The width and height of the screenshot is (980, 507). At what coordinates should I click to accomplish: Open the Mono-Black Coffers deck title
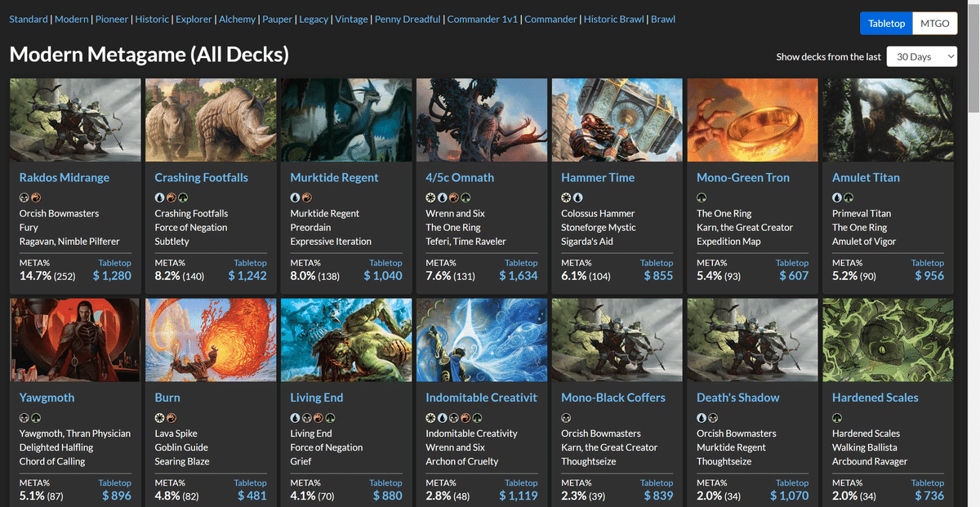tap(613, 398)
